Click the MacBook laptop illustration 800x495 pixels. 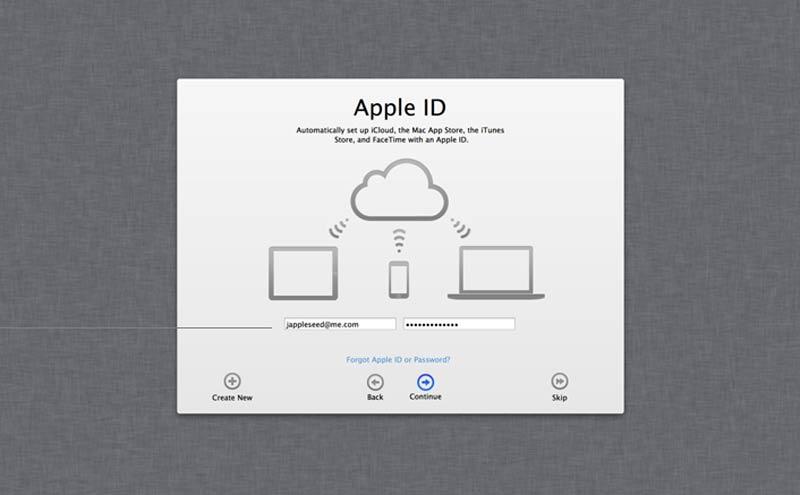pyautogui.click(x=497, y=273)
